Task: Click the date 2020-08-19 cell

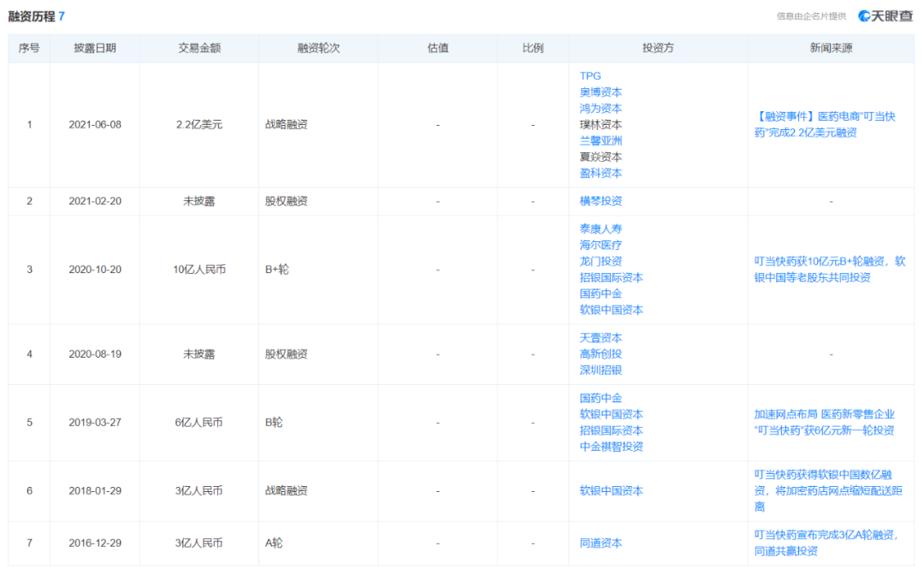Action: tap(95, 354)
